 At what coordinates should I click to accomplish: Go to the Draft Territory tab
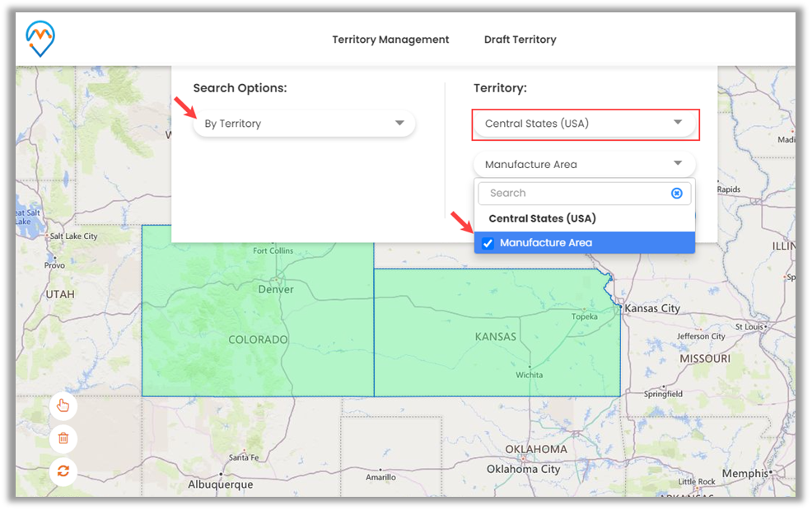click(x=520, y=40)
